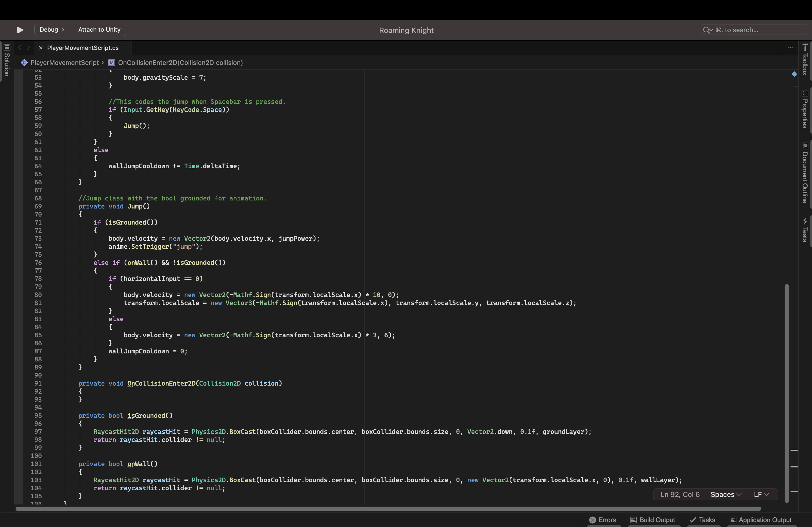Click the forward navigation arrow
Screen dimensions: 812x527
(x=29, y=48)
